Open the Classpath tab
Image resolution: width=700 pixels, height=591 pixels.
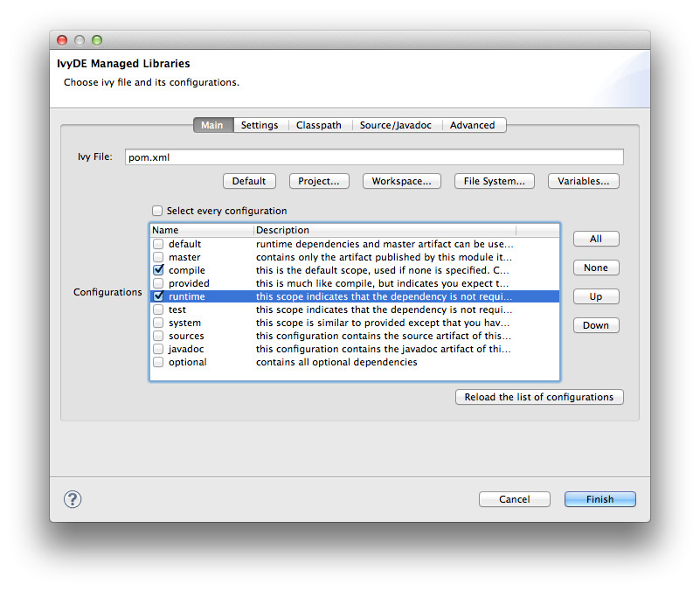pyautogui.click(x=318, y=125)
